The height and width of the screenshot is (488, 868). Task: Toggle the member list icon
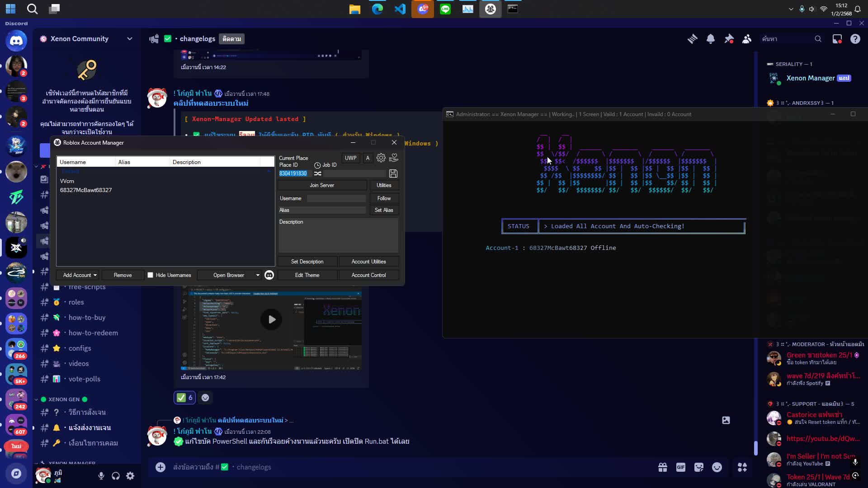pyautogui.click(x=747, y=39)
